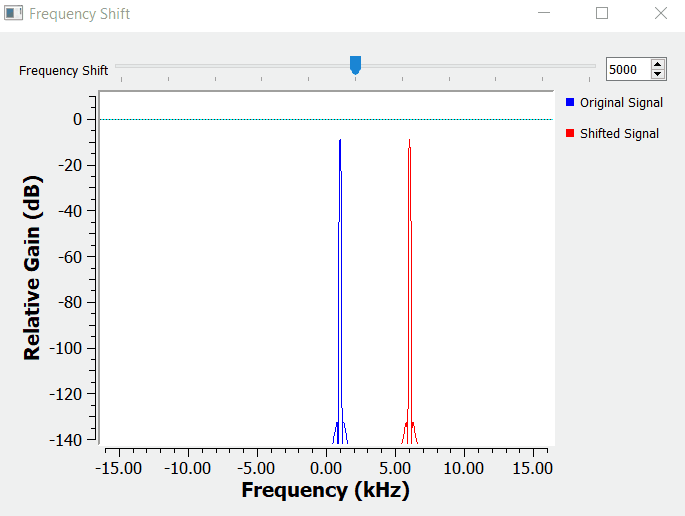The height and width of the screenshot is (516, 685).
Task: Click the Relative Gain (dB) axis title
Action: tap(32, 268)
